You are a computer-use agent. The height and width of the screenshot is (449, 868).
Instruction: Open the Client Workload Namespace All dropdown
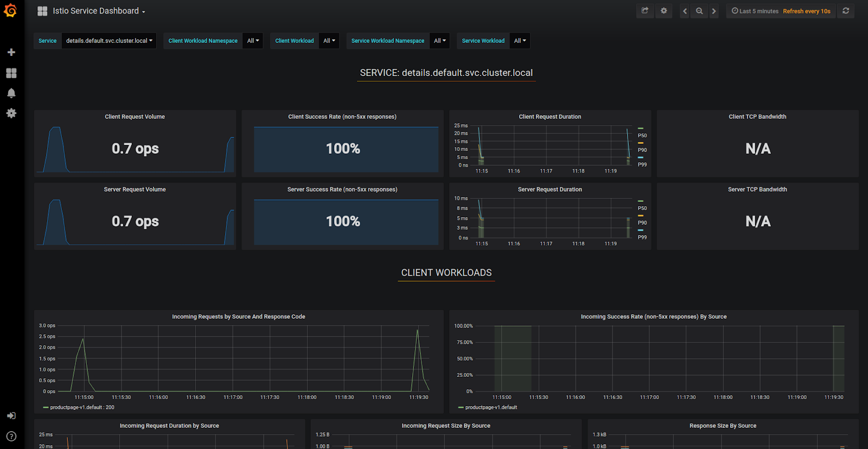tap(253, 41)
